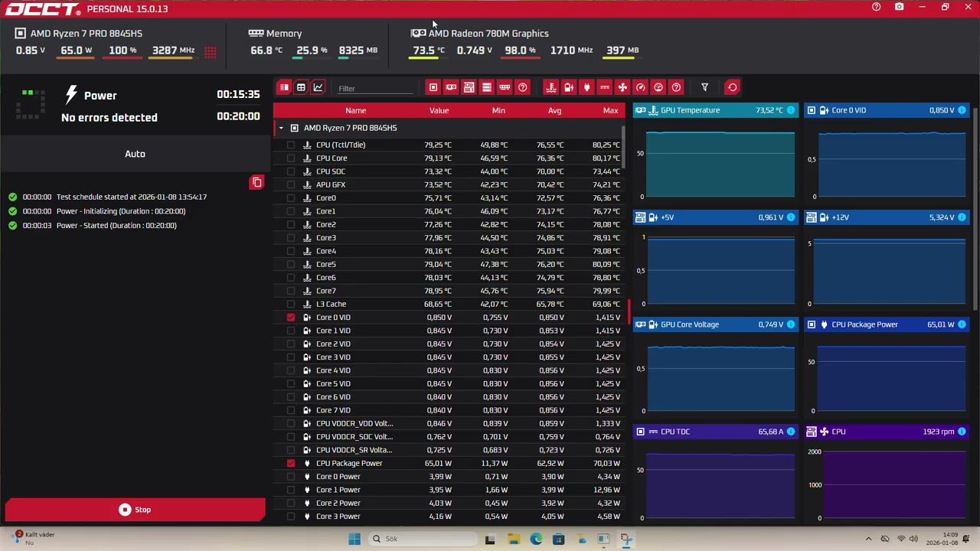Open info for the Core 0 VID graph

pyautogui.click(x=962, y=110)
